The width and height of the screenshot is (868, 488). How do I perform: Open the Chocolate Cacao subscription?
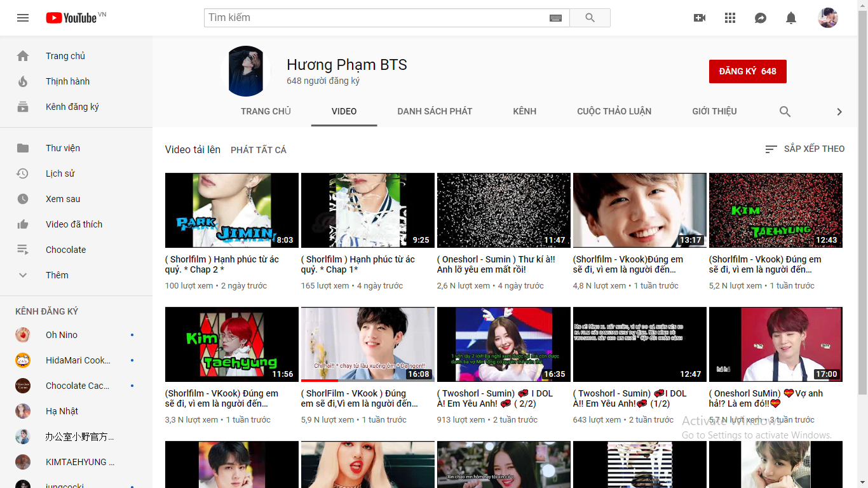(x=76, y=386)
